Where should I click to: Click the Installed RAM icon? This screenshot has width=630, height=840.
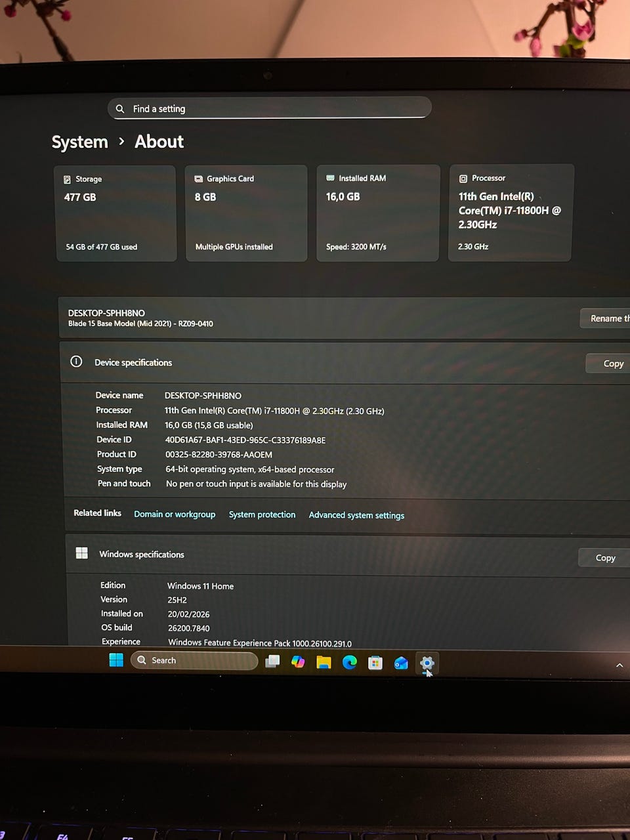(x=331, y=178)
